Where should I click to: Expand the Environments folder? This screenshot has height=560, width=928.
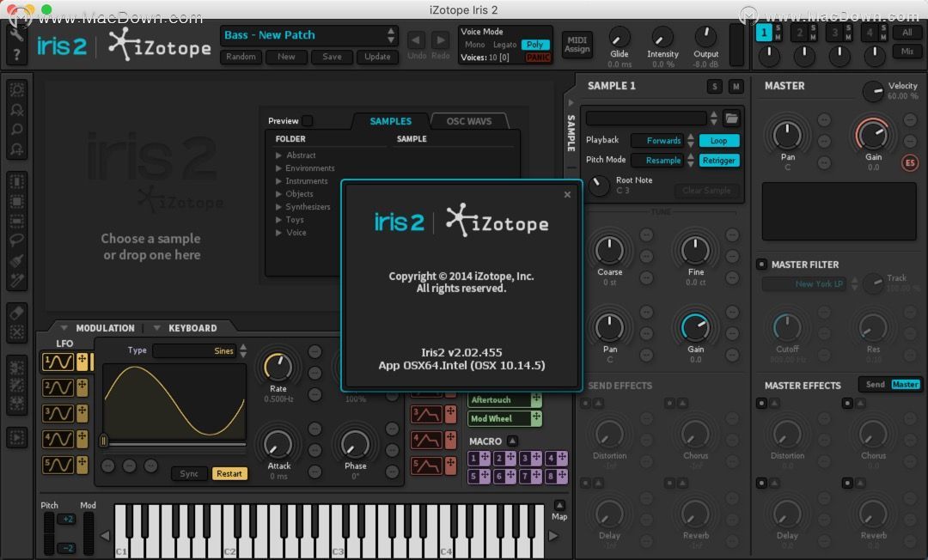point(278,168)
